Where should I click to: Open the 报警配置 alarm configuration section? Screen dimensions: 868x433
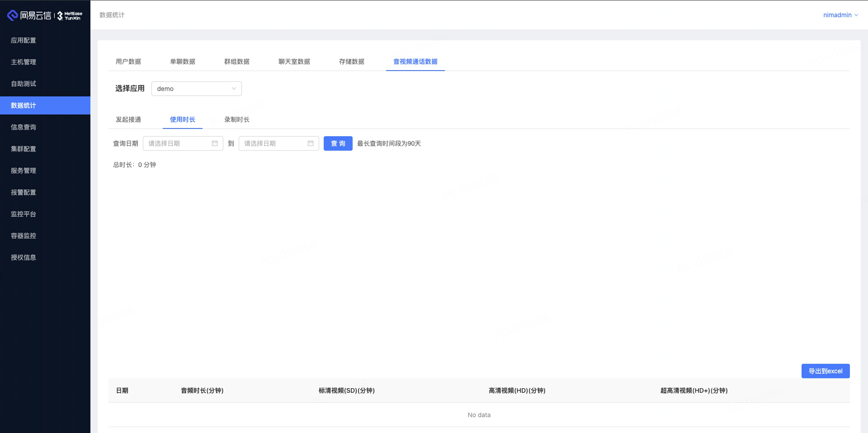(23, 192)
